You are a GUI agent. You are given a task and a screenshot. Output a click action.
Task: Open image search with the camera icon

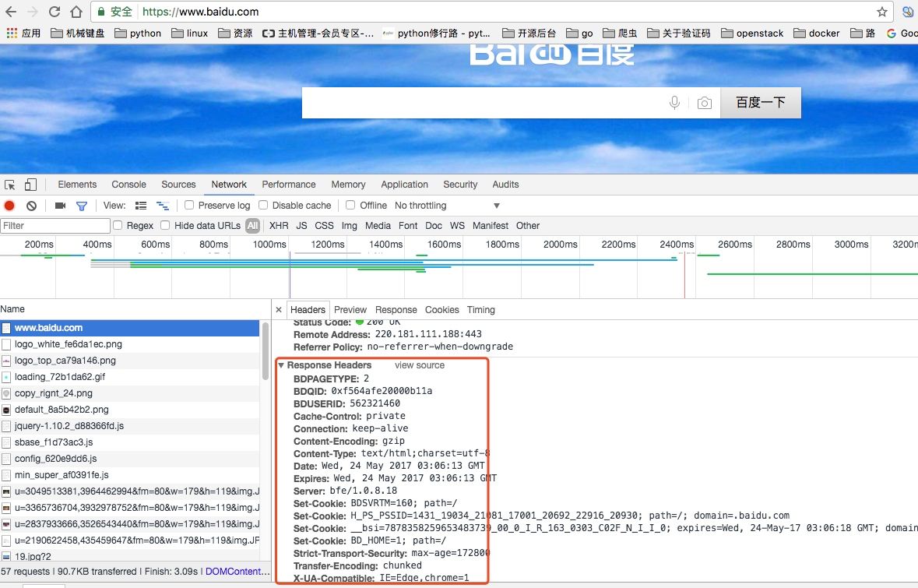(705, 103)
